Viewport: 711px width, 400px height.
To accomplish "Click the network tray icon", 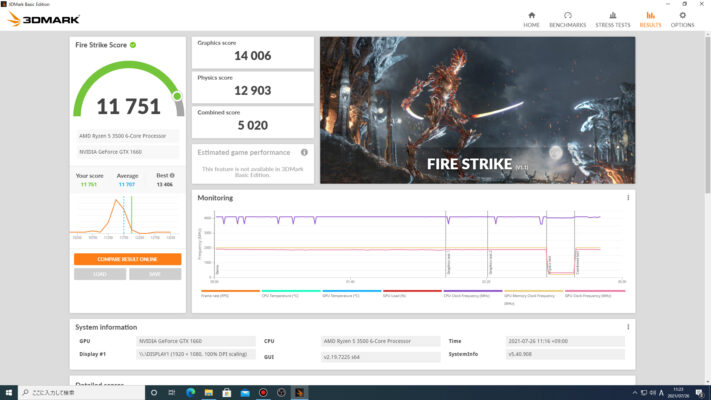I will 644,393.
